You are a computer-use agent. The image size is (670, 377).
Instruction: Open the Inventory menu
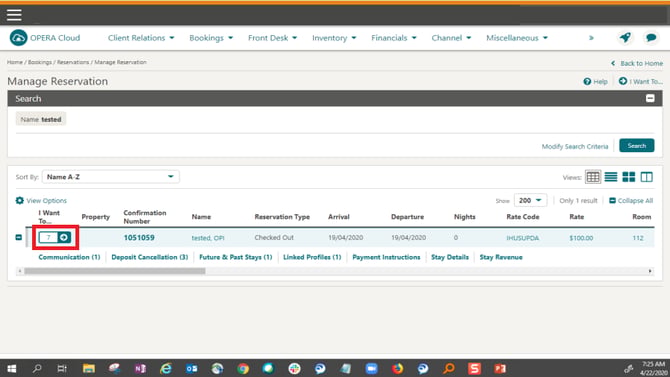point(334,38)
